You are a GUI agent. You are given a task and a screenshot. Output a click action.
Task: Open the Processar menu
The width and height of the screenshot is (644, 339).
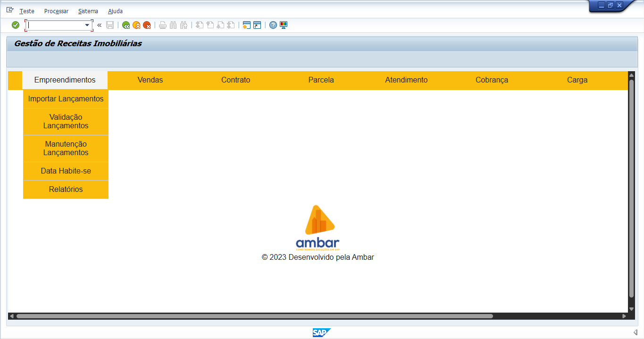[56, 11]
